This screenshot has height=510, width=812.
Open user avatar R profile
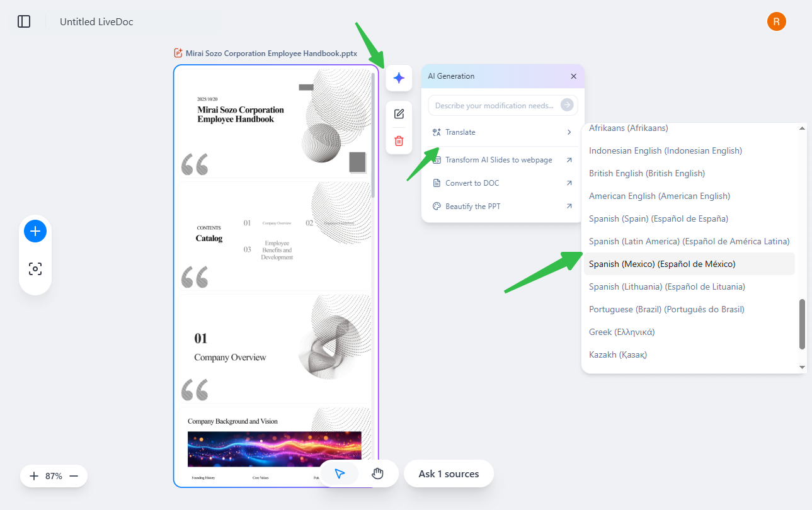click(776, 21)
